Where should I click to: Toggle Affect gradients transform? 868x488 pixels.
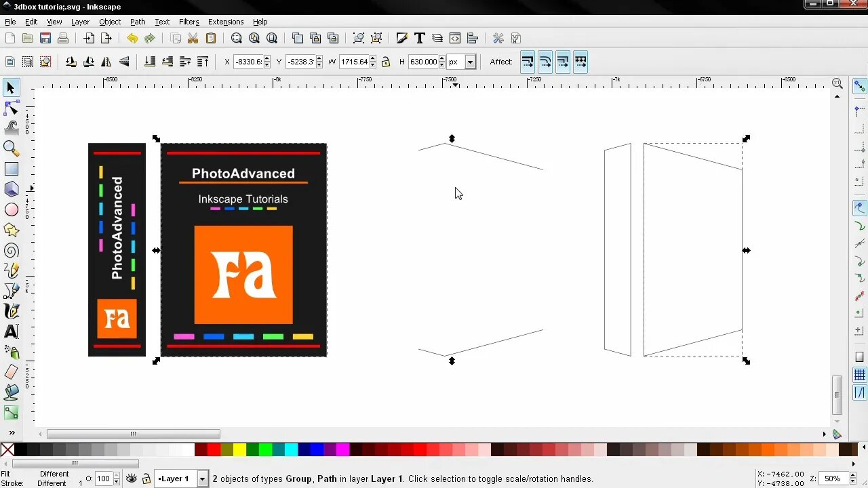click(563, 62)
